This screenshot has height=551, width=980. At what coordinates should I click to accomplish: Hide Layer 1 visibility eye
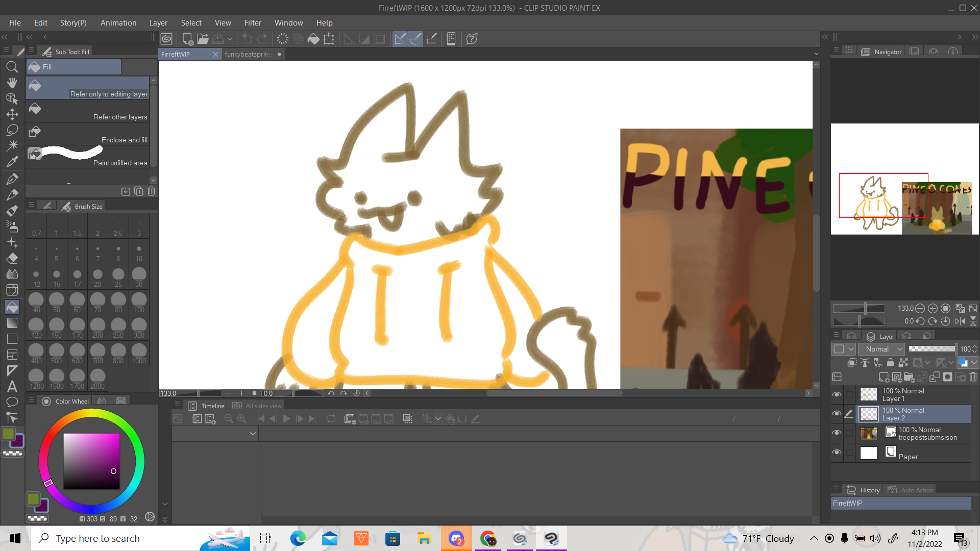(837, 394)
